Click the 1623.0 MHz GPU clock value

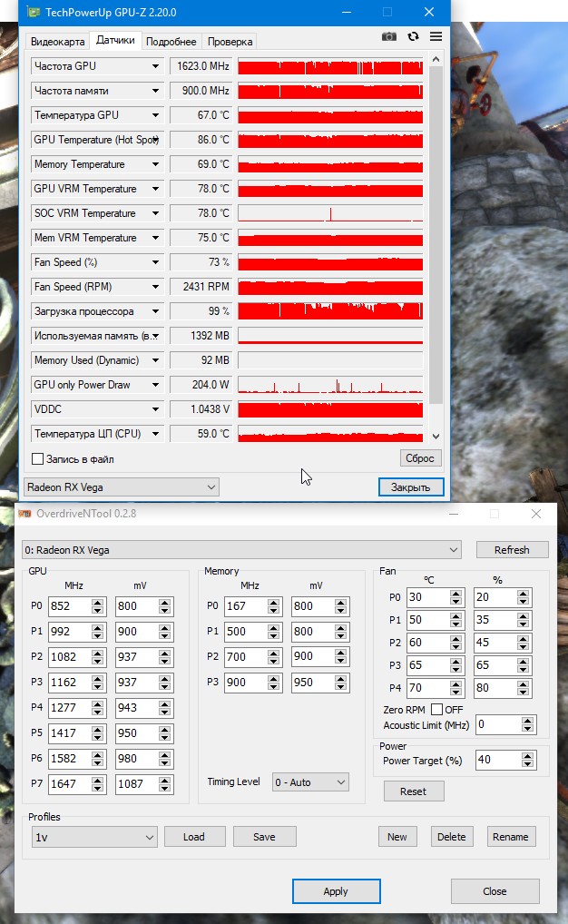click(202, 66)
